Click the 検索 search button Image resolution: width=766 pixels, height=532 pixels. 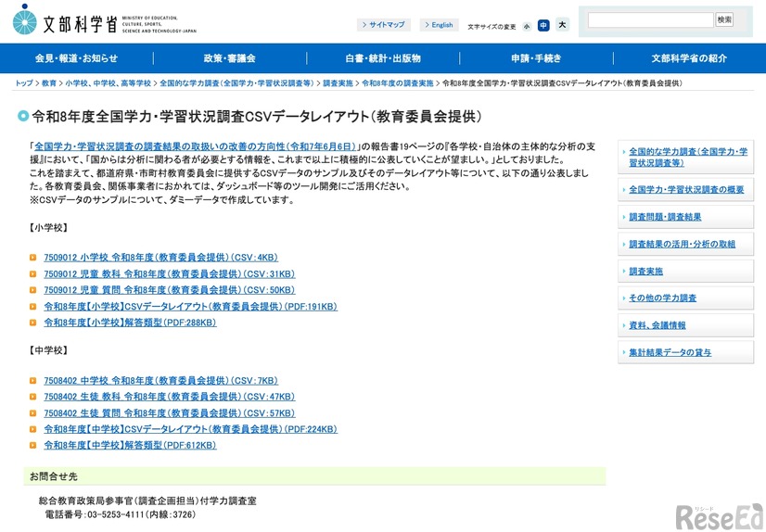click(x=724, y=20)
